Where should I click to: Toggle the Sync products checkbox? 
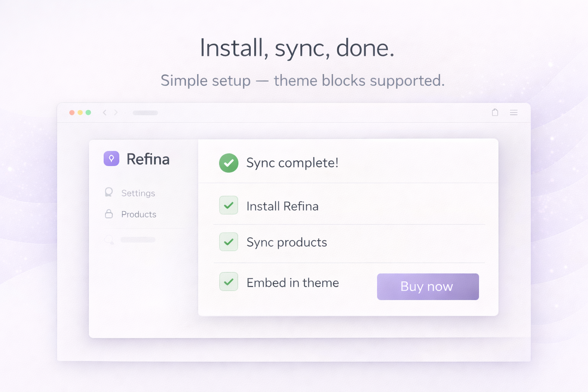click(229, 242)
